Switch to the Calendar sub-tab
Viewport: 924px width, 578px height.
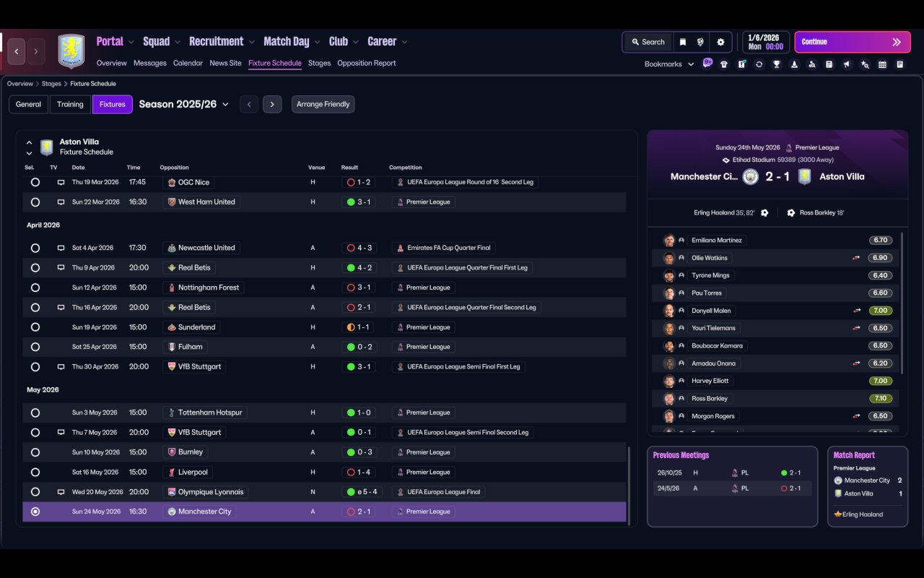[x=188, y=63]
